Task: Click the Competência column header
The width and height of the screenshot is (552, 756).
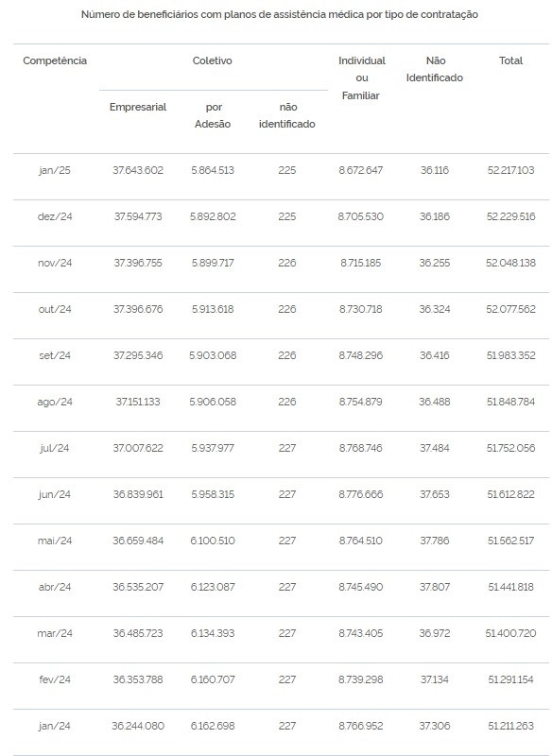Action: point(55,60)
